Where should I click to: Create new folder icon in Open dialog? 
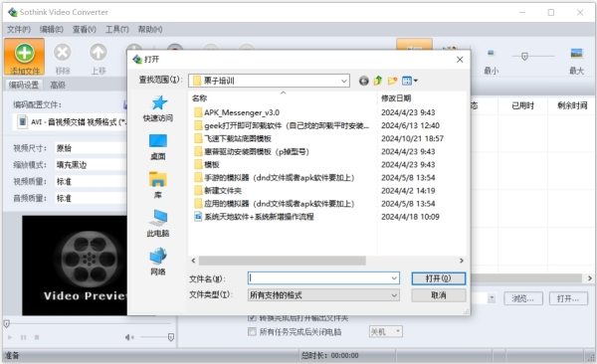(x=392, y=81)
